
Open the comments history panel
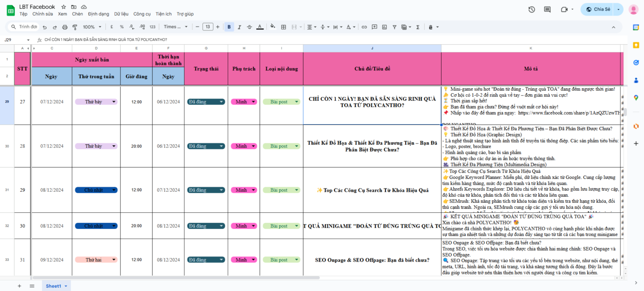[547, 9]
